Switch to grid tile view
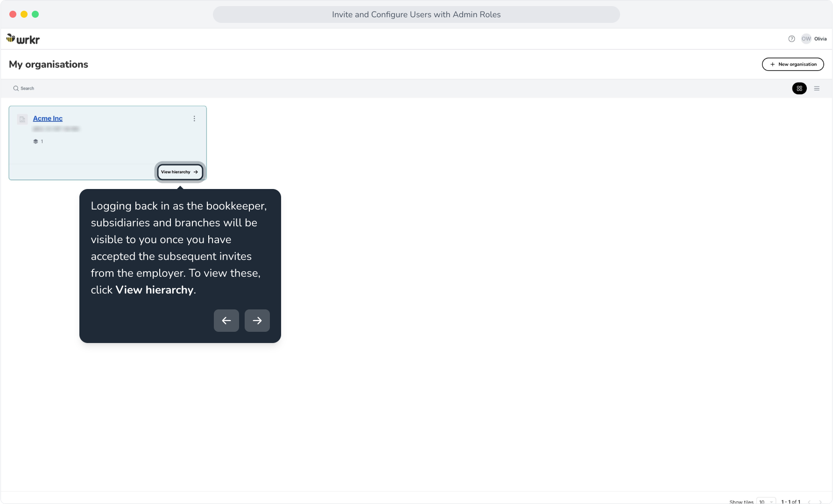This screenshot has height=504, width=833. 799,88
